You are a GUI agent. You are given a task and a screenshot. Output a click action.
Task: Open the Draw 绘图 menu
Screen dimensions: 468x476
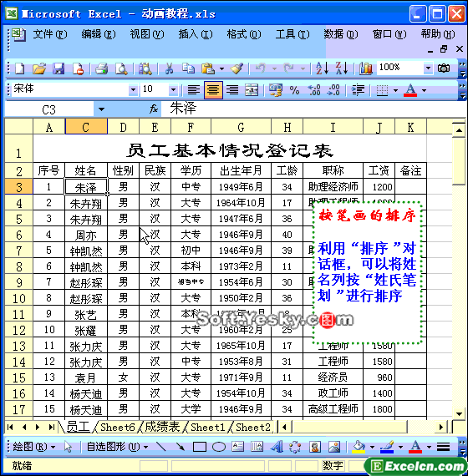(34, 447)
